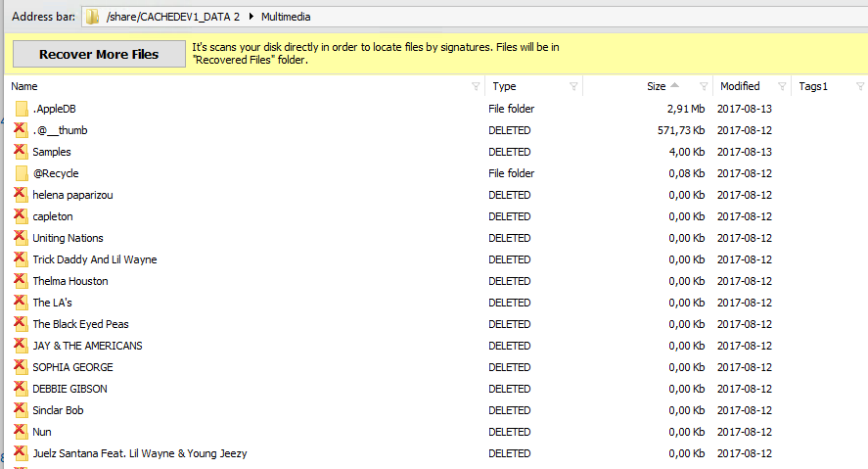Select Trick Daddy And Lil Wayne entry
868x469 pixels.
pyautogui.click(x=95, y=260)
